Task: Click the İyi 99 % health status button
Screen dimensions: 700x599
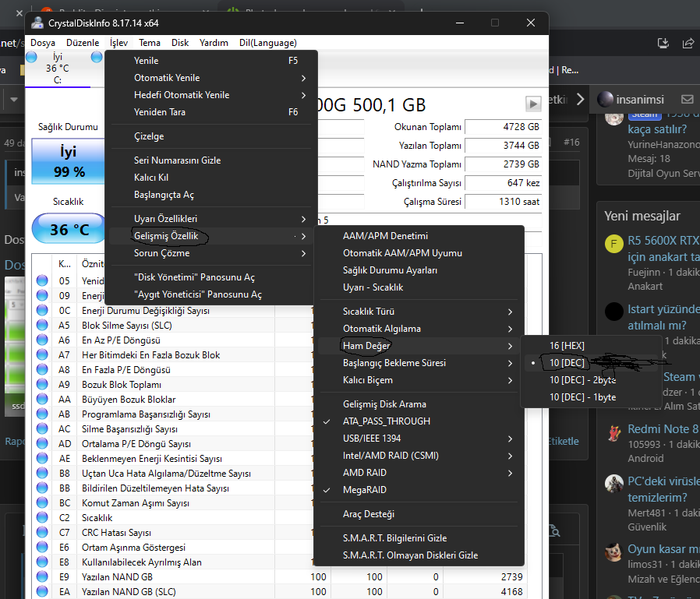Action: pyautogui.click(x=68, y=161)
